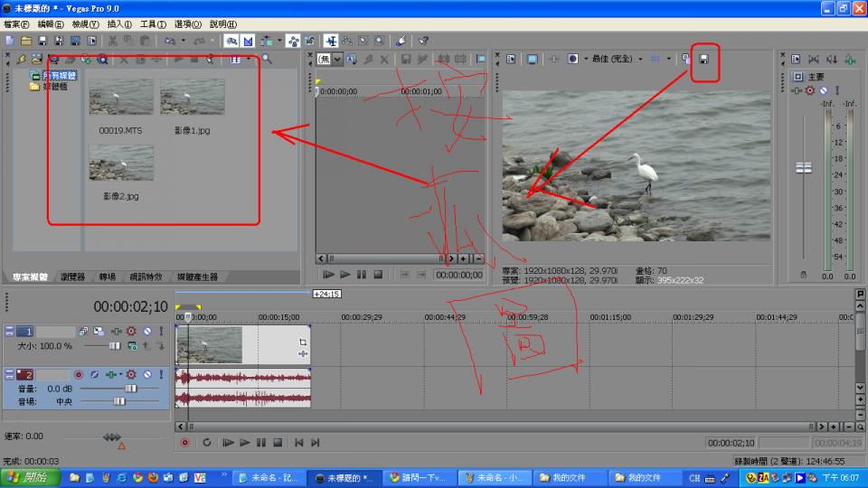The image size is (868, 488).
Task: Select the 影像2.jpg thumbnail
Action: (x=121, y=163)
